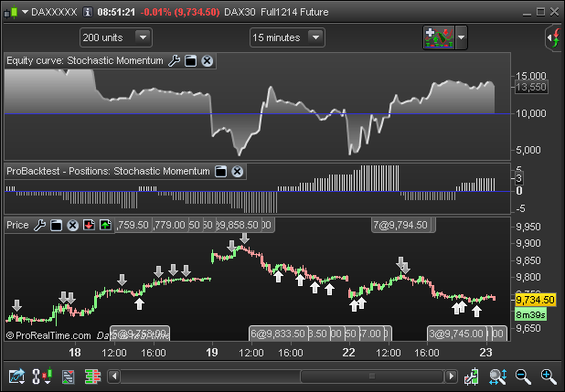The width and height of the screenshot is (565, 392).
Task: Click ProBacktest Positions panel window icon
Action: (221, 172)
